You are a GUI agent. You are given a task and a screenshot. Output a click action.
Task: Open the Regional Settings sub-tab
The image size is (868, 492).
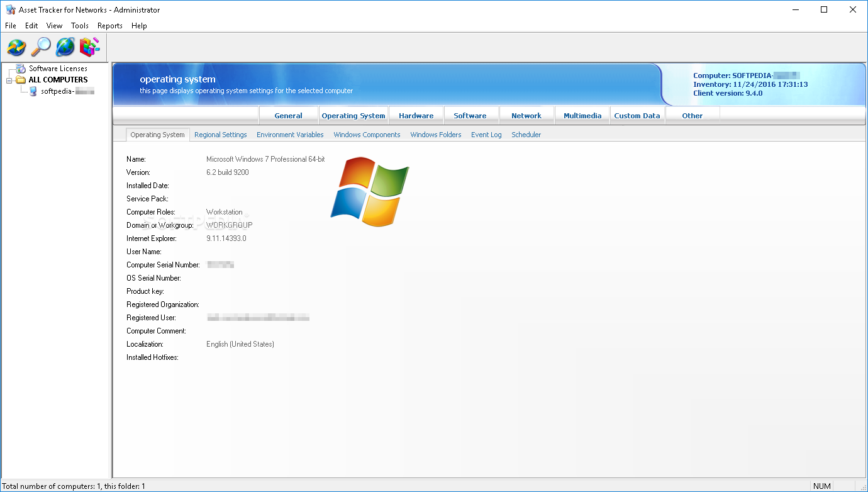(x=221, y=135)
